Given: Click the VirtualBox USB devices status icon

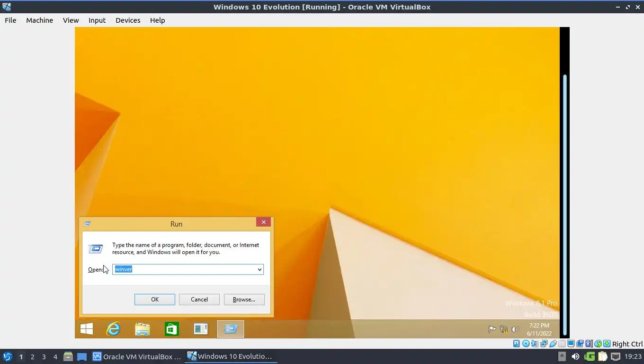Looking at the screenshot, I should click(x=553, y=344).
